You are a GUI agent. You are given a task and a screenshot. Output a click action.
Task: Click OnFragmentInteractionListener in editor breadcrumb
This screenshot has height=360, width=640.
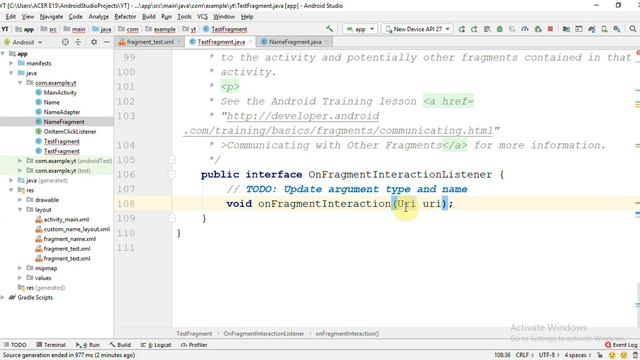click(x=264, y=333)
